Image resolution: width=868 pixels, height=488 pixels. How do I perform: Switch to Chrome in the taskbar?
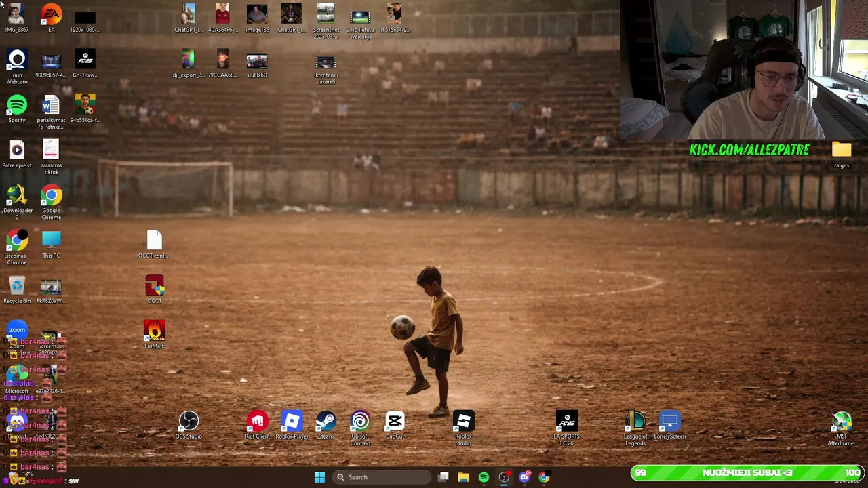coord(544,477)
